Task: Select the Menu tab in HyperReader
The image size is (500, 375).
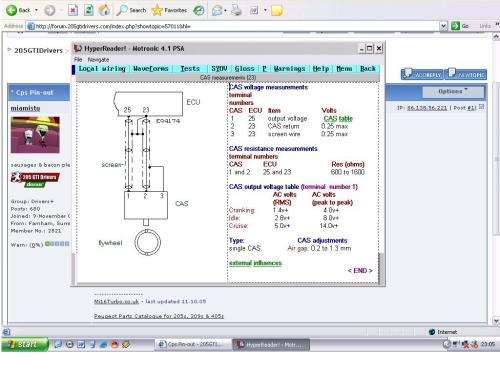Action: (344, 69)
